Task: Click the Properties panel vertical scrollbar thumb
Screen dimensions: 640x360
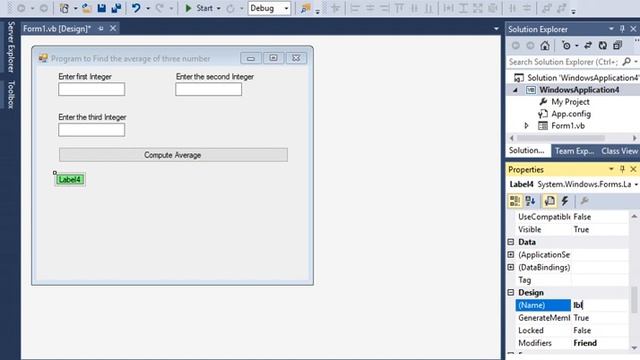Action: pyautogui.click(x=634, y=300)
